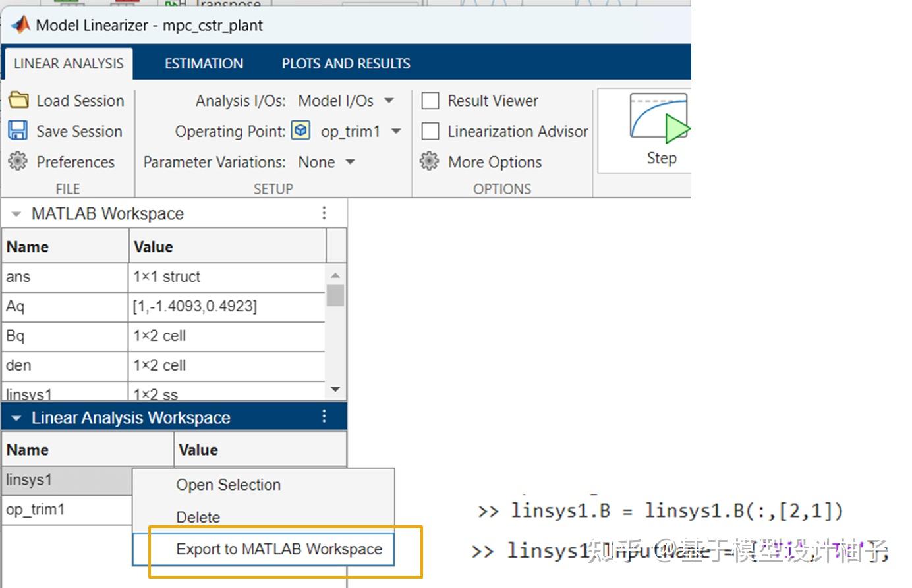912x588 pixels.
Task: Click the More Options gear in OPTIONS section
Action: pos(430,161)
